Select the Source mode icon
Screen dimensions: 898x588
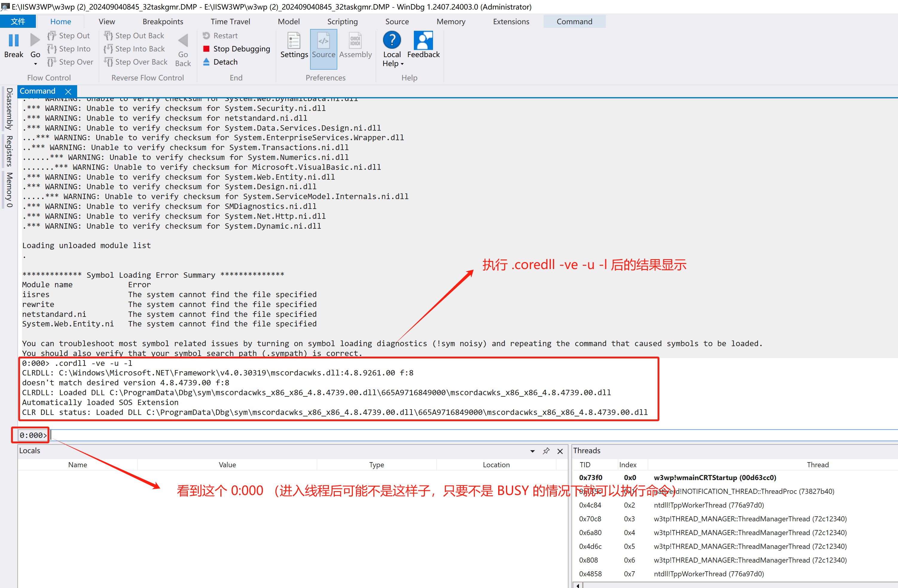(323, 40)
